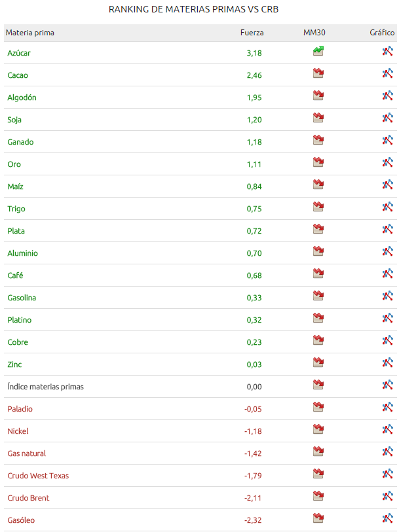This screenshot has height=532, width=399.
Task: Open the chart icon for Índice materias primas
Action: click(x=387, y=385)
